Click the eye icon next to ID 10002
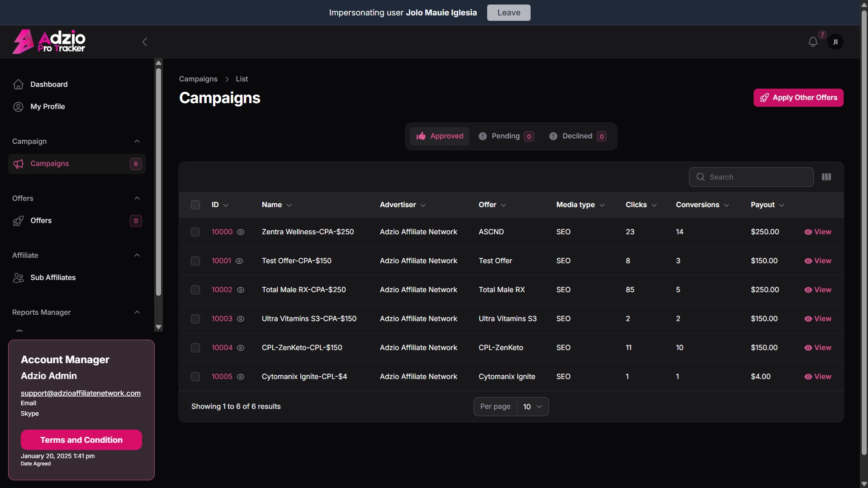The width and height of the screenshot is (868, 488). coord(241,290)
